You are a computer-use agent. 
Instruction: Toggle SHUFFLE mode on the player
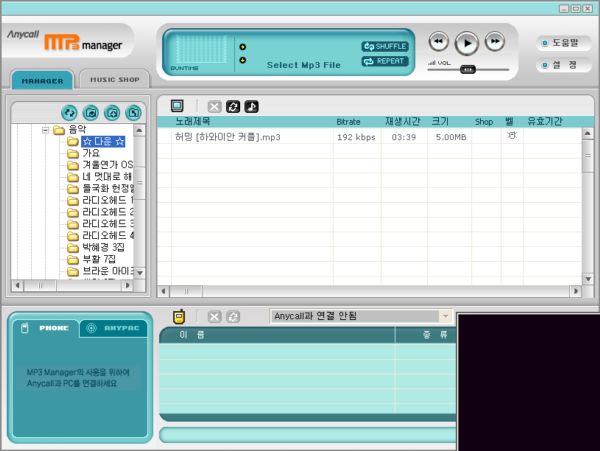pos(385,46)
